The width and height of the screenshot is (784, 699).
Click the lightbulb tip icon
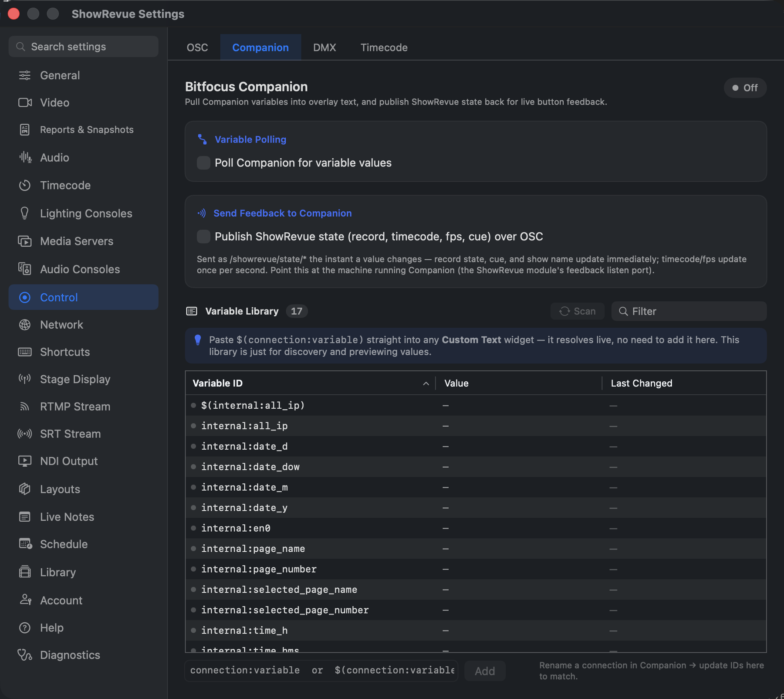[x=198, y=340]
